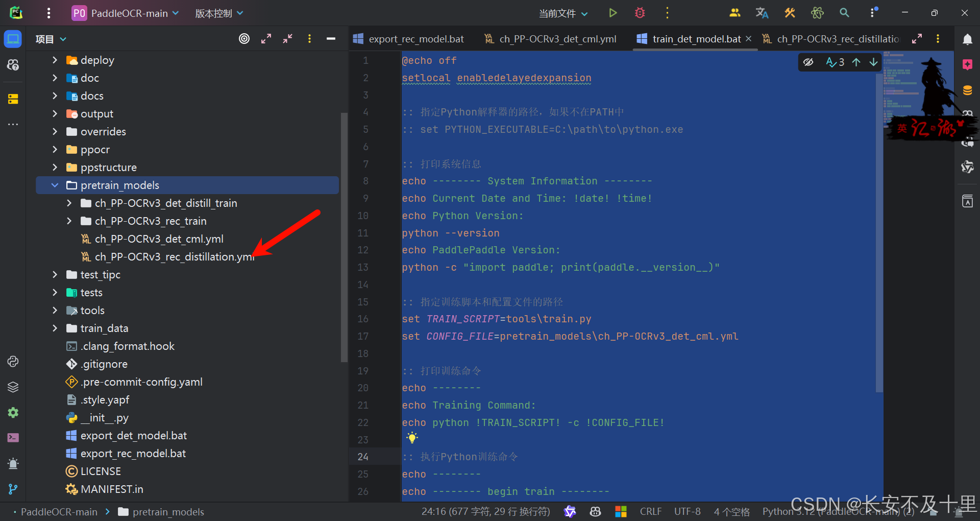Hide the project tool window
980x521 pixels.
(331, 39)
